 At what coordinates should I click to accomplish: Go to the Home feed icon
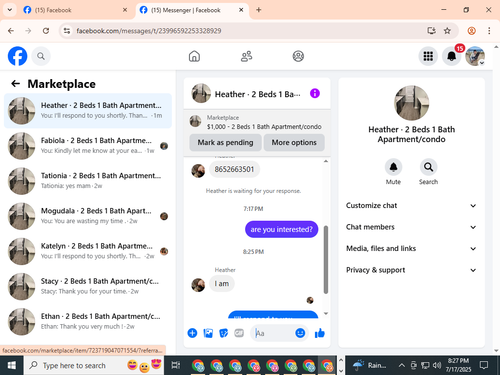[x=194, y=56]
